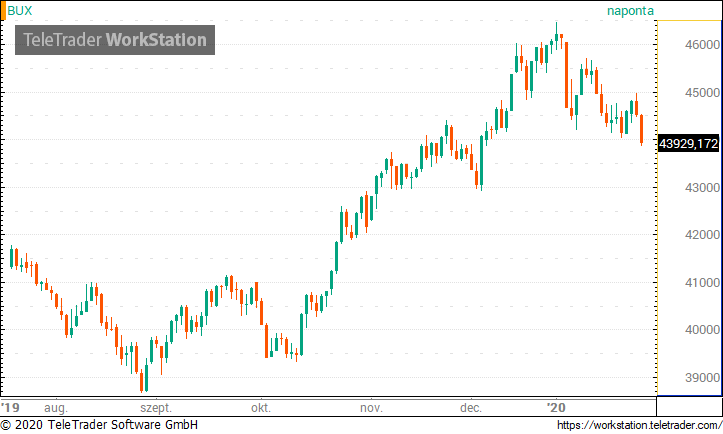
Task: Click the 45000 price axis label
Action: 702,93
